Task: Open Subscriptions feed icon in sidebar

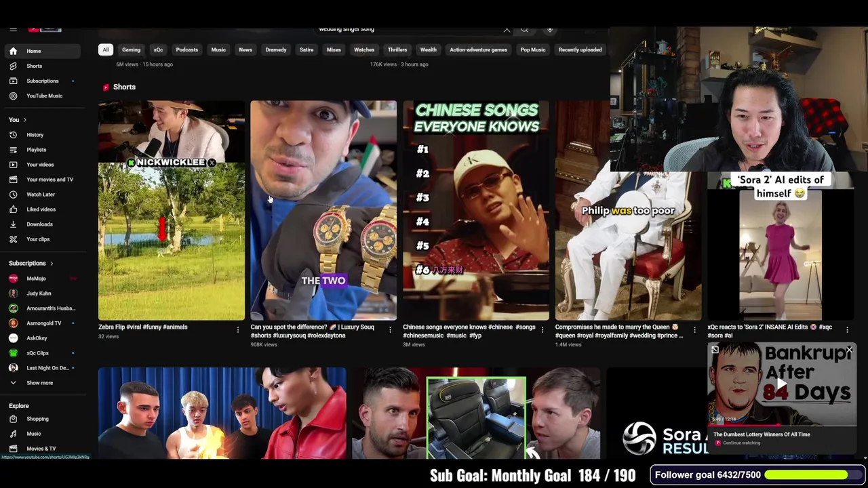Action: point(13,81)
